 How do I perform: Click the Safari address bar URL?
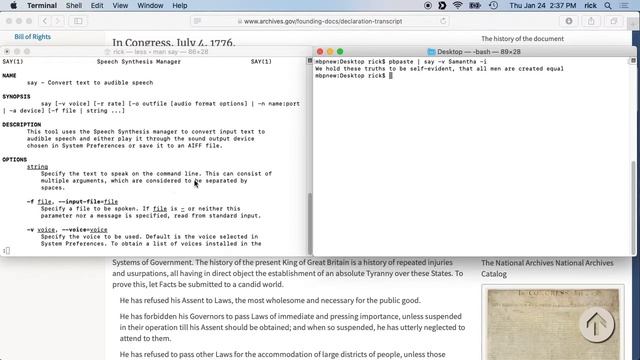point(322,21)
